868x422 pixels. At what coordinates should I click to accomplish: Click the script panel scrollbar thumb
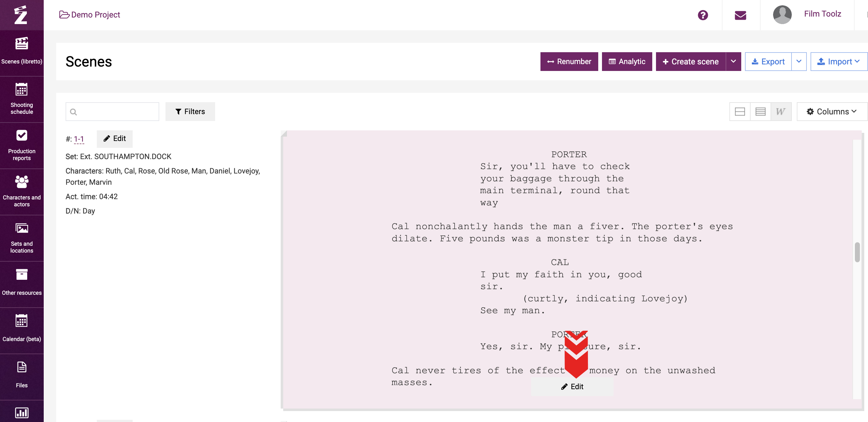(x=857, y=252)
